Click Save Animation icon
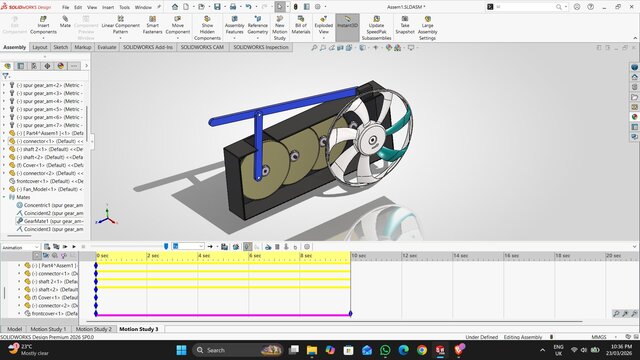 click(224, 247)
